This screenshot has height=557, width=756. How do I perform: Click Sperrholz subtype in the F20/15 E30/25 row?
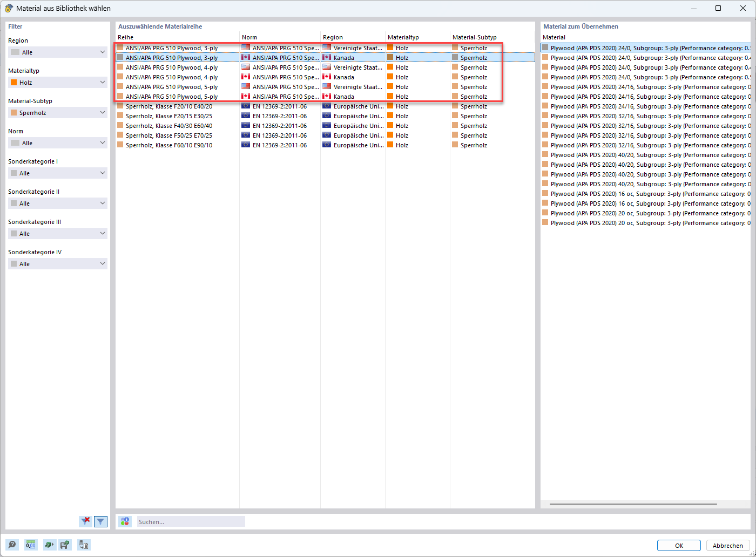pyautogui.click(x=474, y=116)
